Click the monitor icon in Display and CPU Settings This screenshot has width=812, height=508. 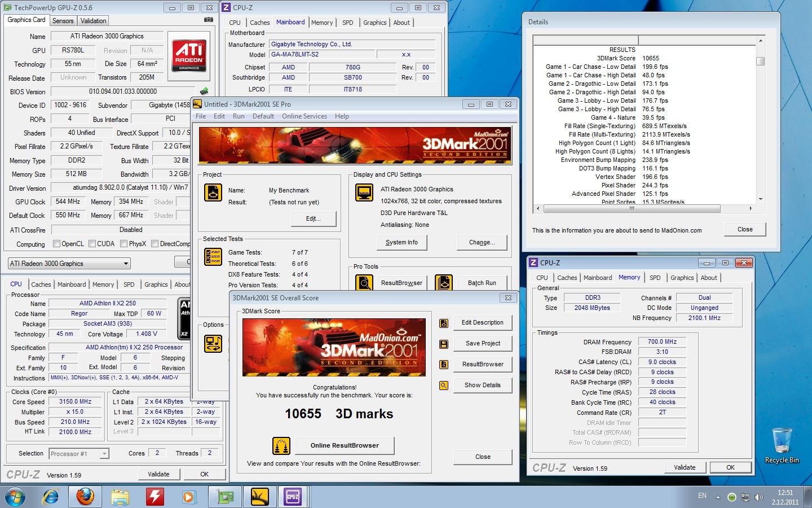(364, 192)
